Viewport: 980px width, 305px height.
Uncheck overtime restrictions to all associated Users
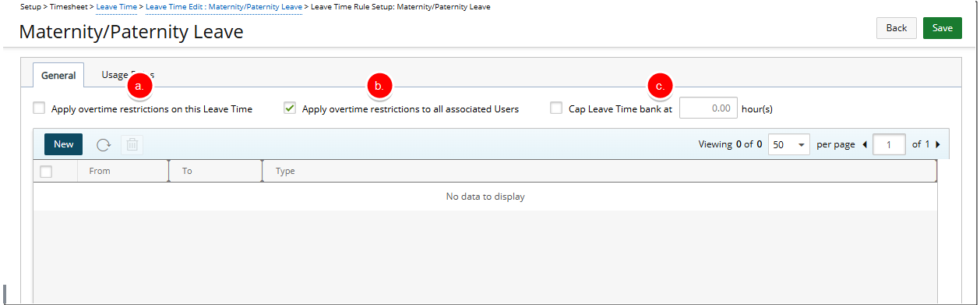point(290,108)
